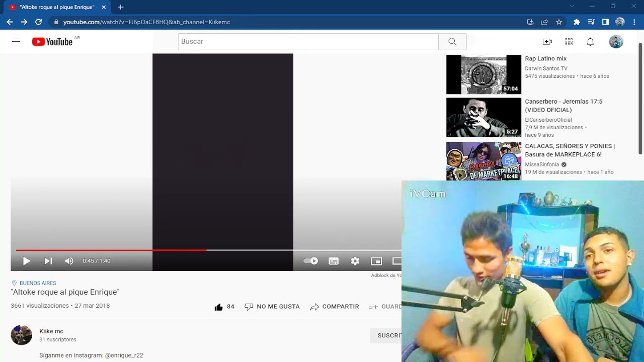Go back in the browser
Image resolution: width=644 pixels, height=362 pixels.
tap(10, 22)
